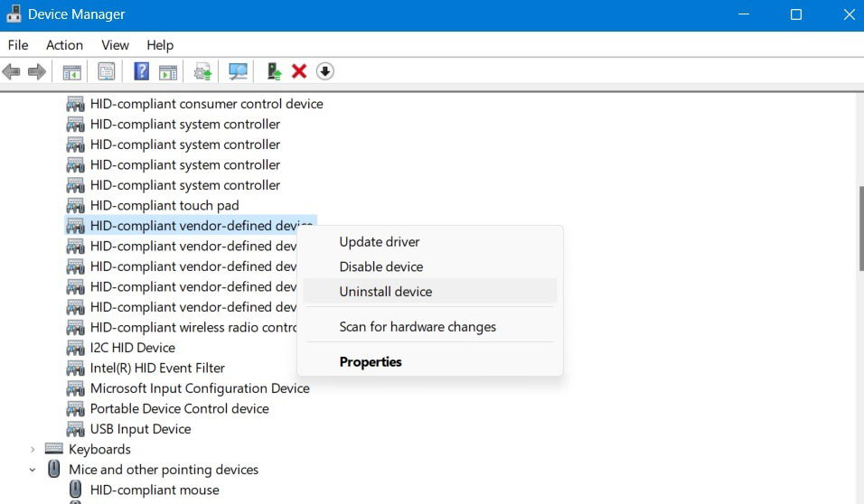This screenshot has width=864, height=504.
Task: Click the blue Help question mark icon
Action: pos(142,71)
